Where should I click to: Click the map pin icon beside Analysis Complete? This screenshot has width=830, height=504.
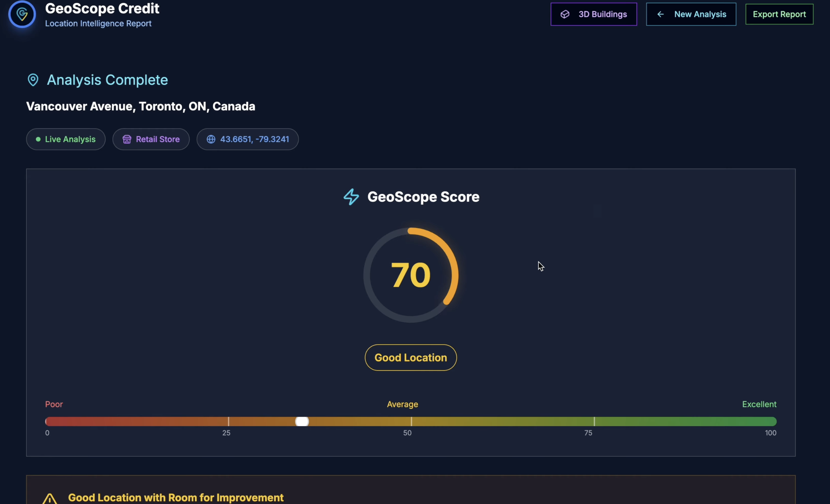[33, 80]
